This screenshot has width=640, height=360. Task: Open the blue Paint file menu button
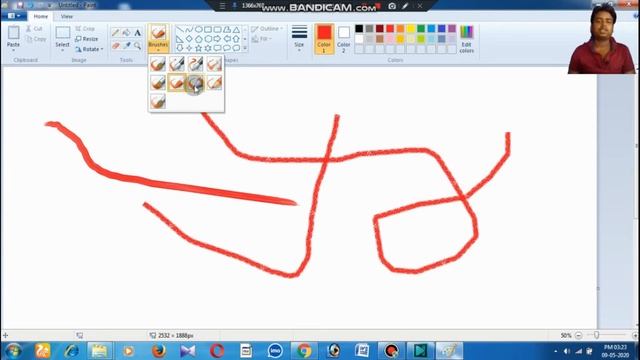pyautogui.click(x=14, y=16)
